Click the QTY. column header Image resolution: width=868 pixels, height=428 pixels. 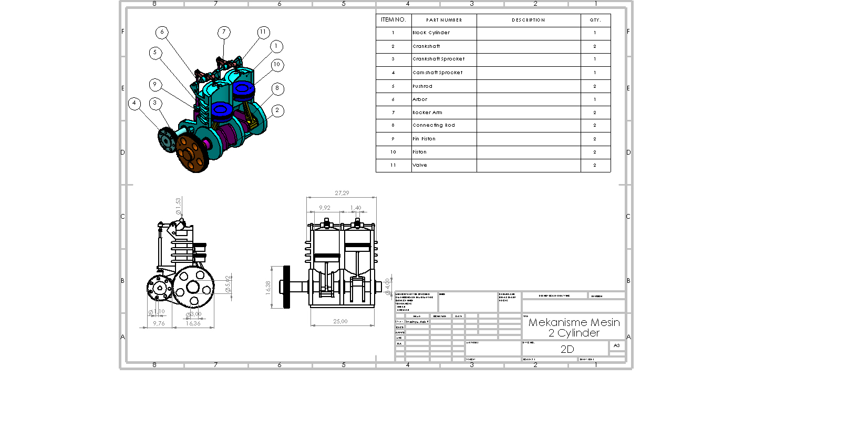point(595,20)
